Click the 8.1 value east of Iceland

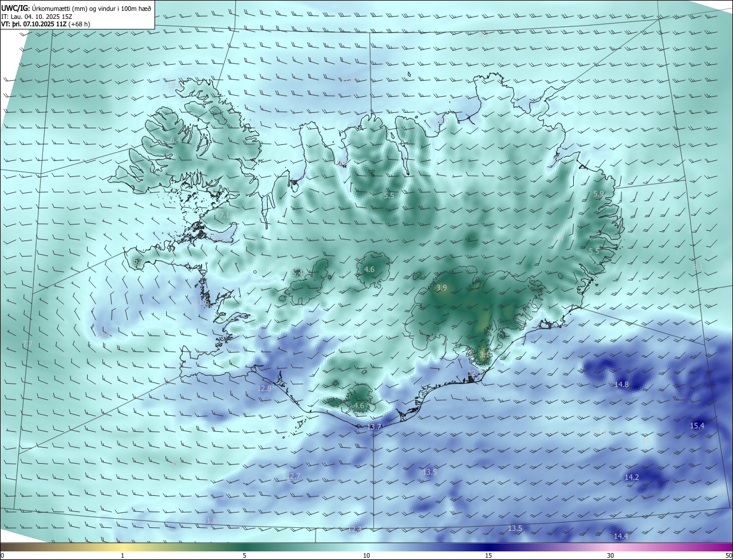(698, 267)
